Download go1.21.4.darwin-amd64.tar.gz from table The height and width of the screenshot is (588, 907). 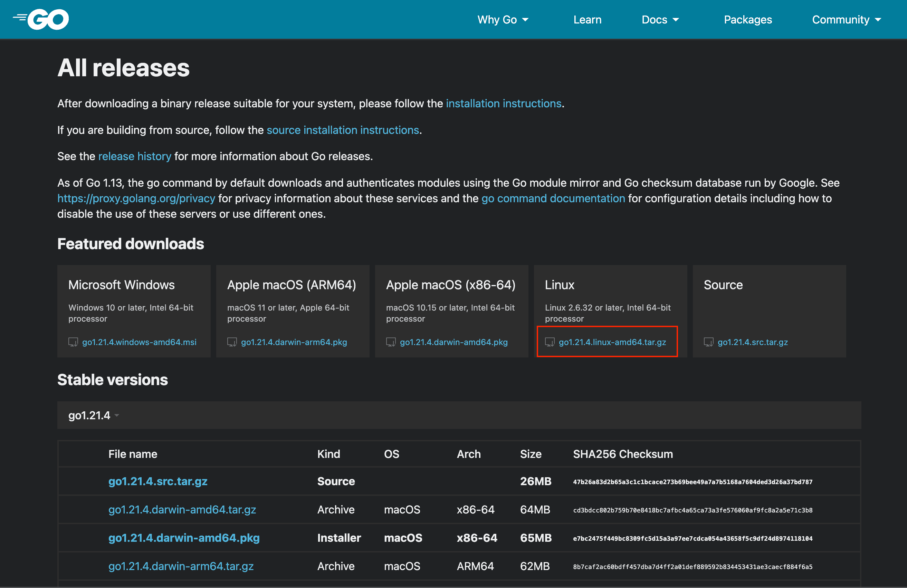(182, 510)
